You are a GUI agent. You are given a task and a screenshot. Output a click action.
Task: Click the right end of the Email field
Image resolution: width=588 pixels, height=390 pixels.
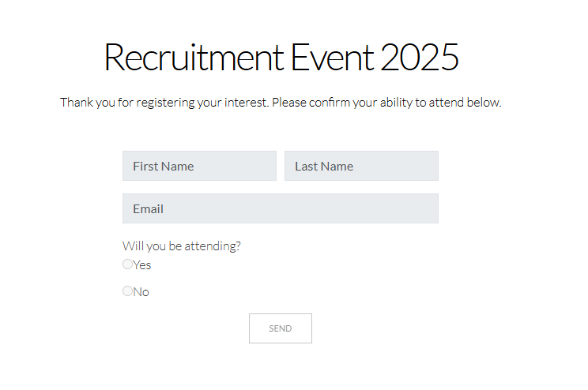point(427,208)
